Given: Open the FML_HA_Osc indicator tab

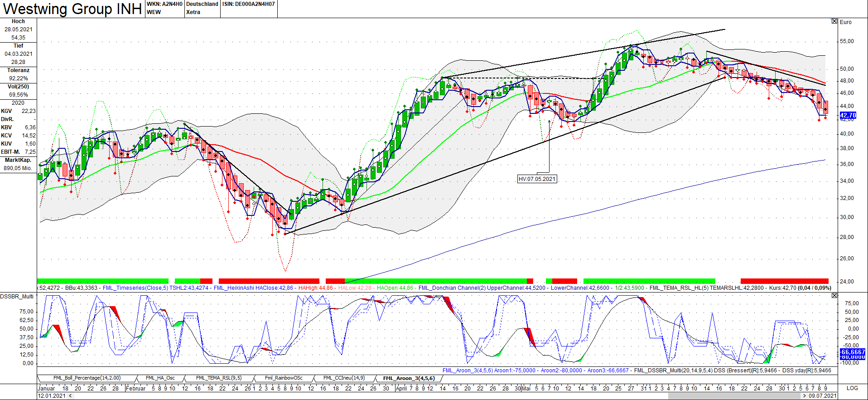Looking at the screenshot, I should 160,378.
